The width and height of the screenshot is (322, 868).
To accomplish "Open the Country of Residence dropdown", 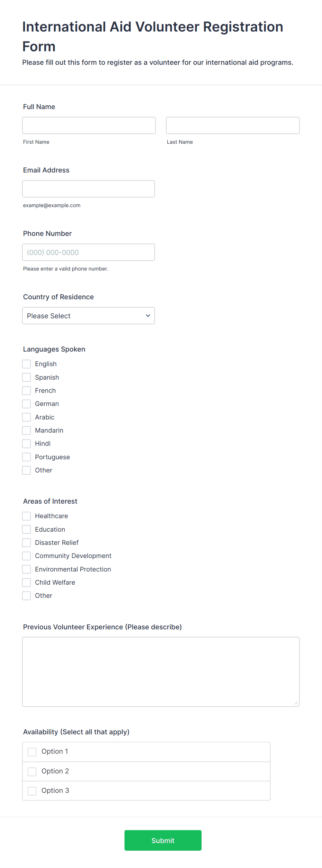I will click(x=89, y=316).
